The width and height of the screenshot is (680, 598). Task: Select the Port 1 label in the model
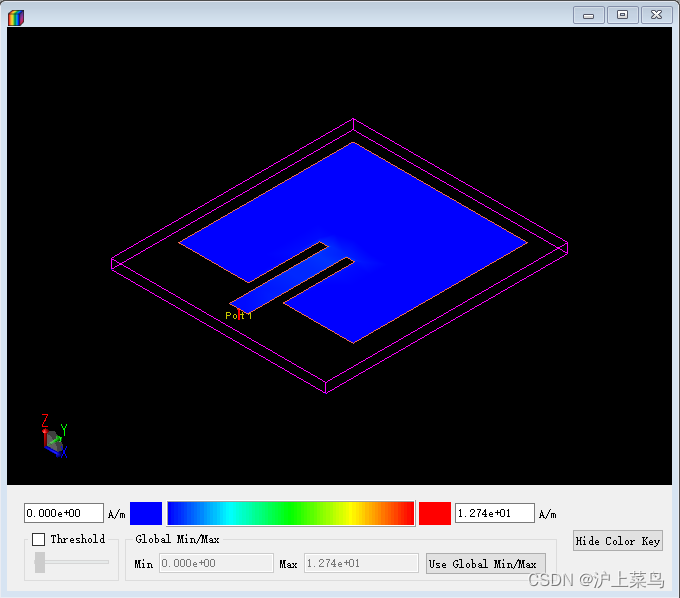point(239,315)
